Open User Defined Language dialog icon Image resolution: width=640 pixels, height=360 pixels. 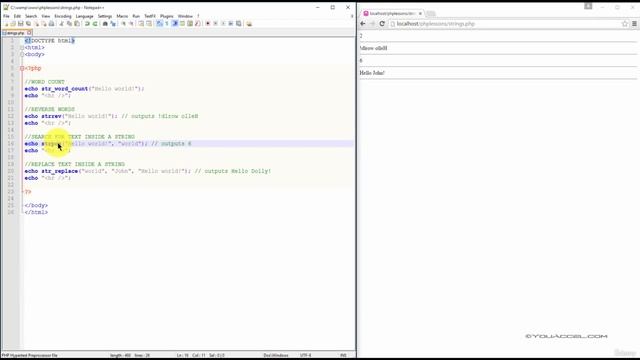(x=182, y=24)
